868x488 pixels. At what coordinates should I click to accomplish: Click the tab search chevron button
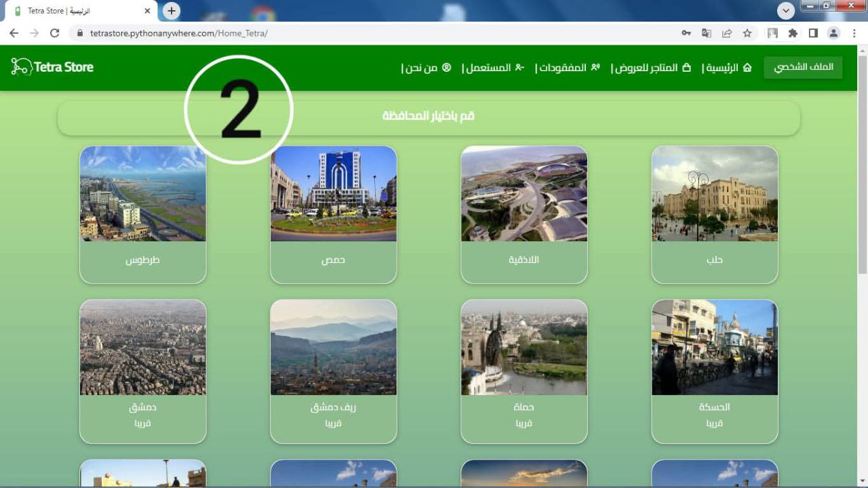click(x=786, y=11)
